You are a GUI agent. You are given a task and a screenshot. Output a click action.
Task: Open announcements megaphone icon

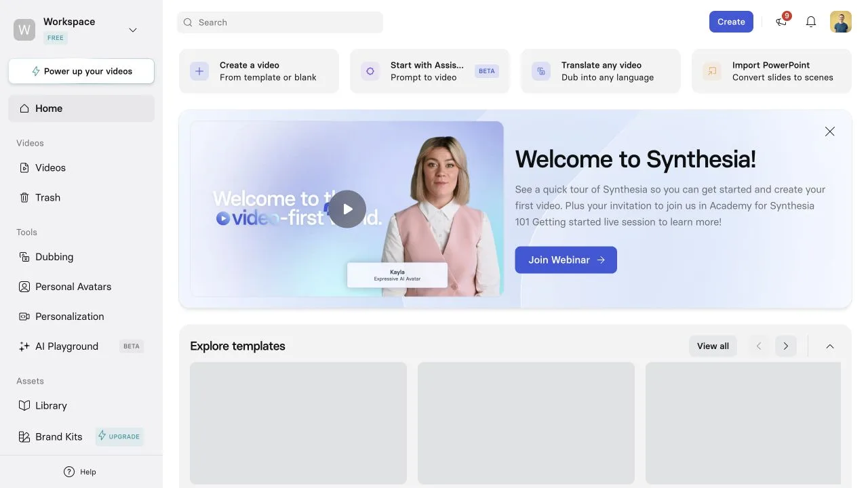781,22
